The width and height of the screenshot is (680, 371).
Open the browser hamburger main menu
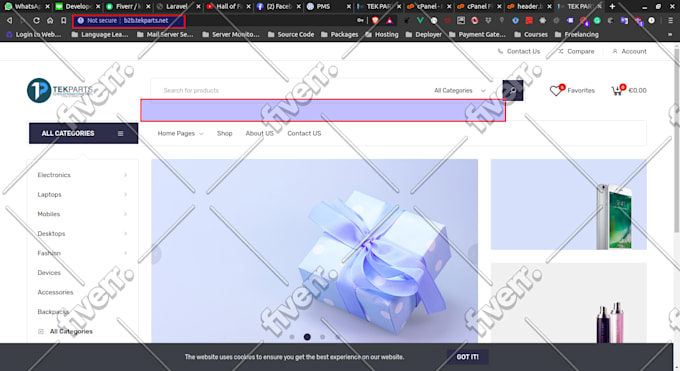click(x=670, y=20)
